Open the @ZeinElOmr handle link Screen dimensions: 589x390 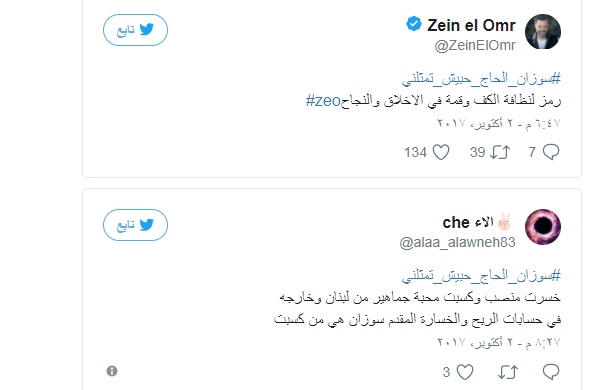[x=475, y=45]
